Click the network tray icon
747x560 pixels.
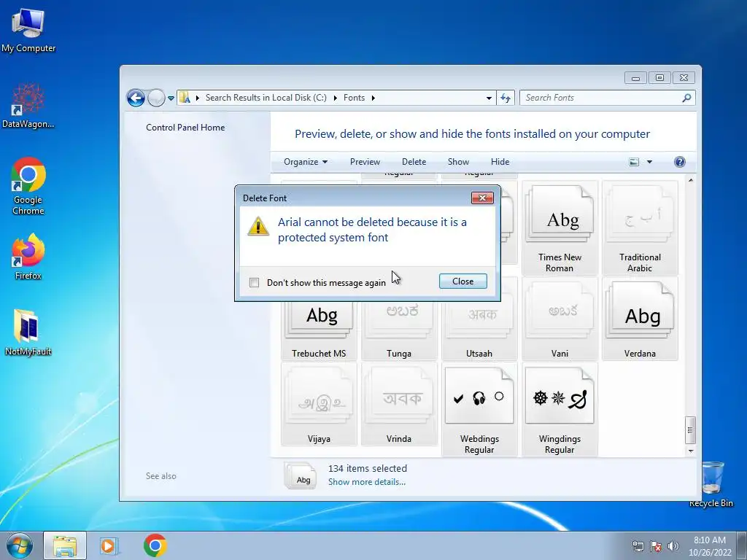(x=638, y=546)
